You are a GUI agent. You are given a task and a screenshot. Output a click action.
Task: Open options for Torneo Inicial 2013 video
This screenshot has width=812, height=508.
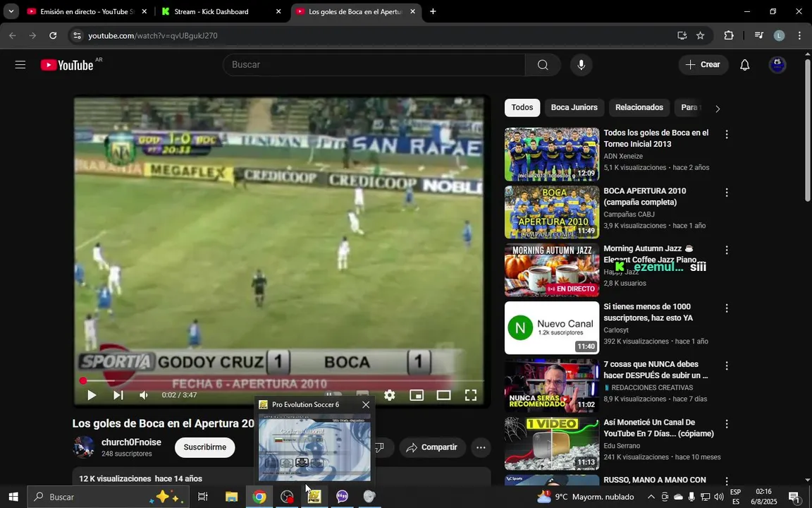pos(727,134)
